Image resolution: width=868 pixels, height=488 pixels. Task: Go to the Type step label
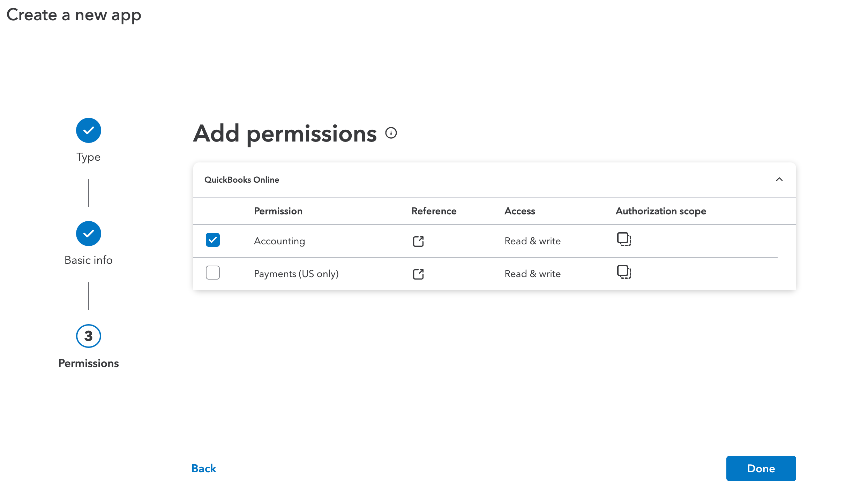(x=89, y=157)
